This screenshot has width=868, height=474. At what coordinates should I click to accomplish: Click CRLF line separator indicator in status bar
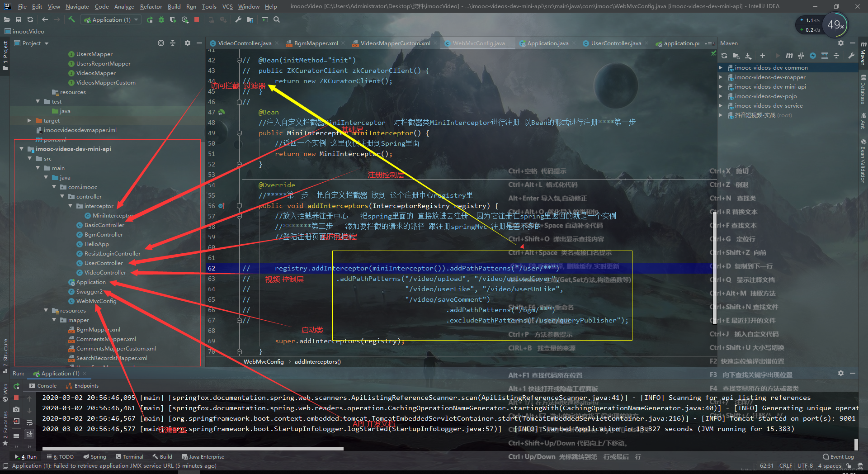pyautogui.click(x=786, y=466)
